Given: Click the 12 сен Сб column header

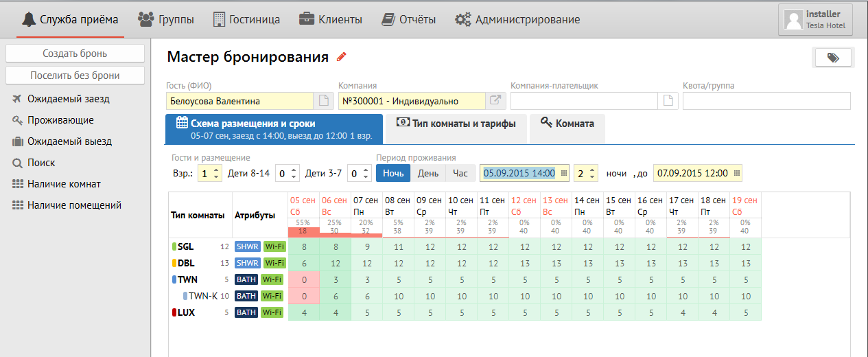Looking at the screenshot, I should coord(524,206).
